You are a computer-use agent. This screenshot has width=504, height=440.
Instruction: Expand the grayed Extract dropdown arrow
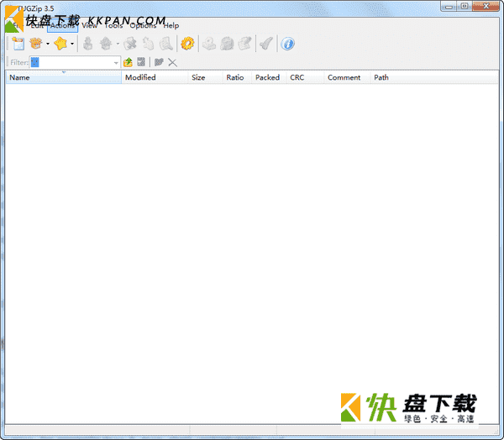(x=118, y=44)
